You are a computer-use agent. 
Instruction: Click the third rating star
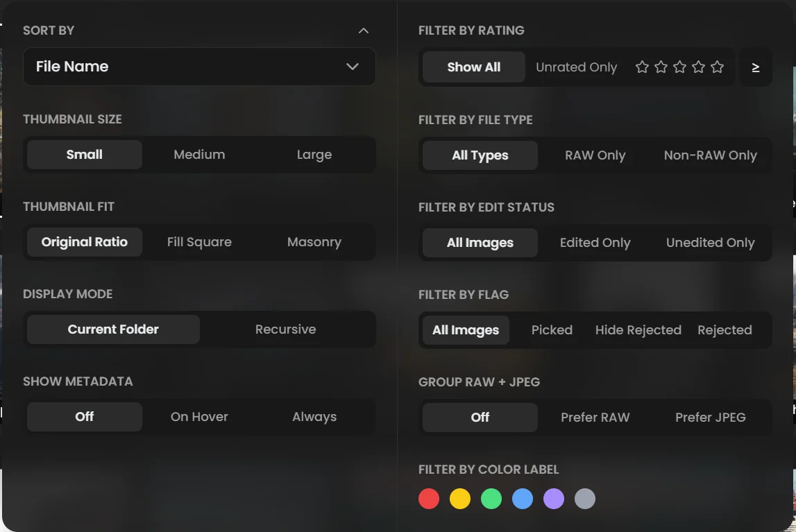click(679, 67)
